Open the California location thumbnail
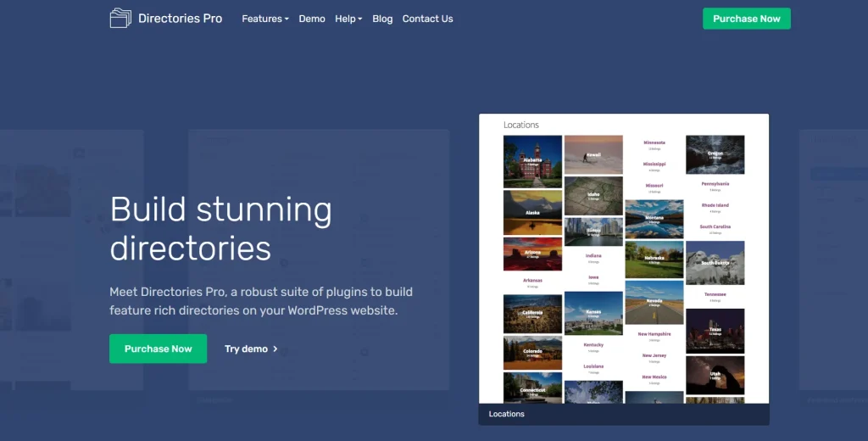 [532, 314]
